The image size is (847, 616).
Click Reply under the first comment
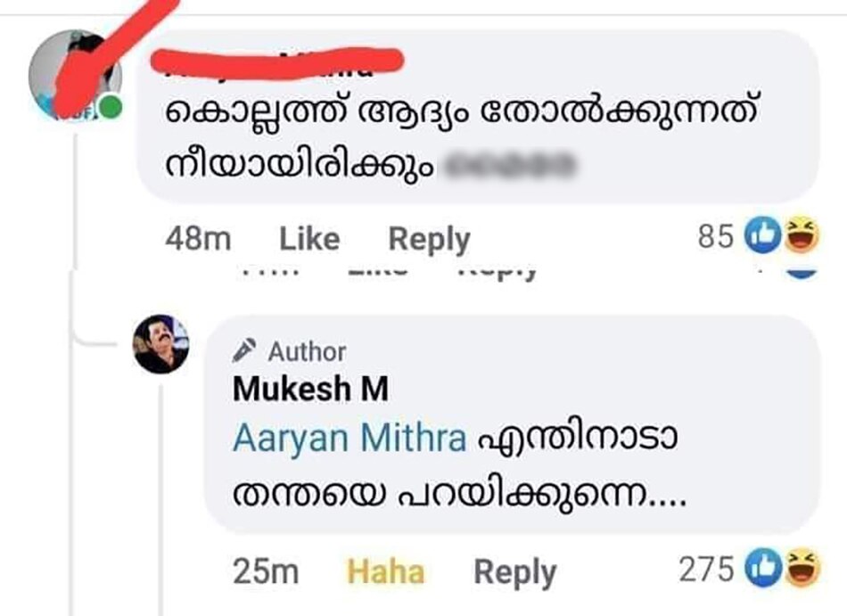pos(429,238)
